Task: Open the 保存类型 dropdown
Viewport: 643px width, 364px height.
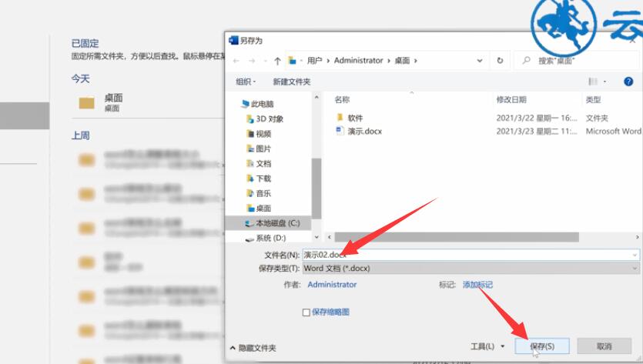Action: click(471, 269)
